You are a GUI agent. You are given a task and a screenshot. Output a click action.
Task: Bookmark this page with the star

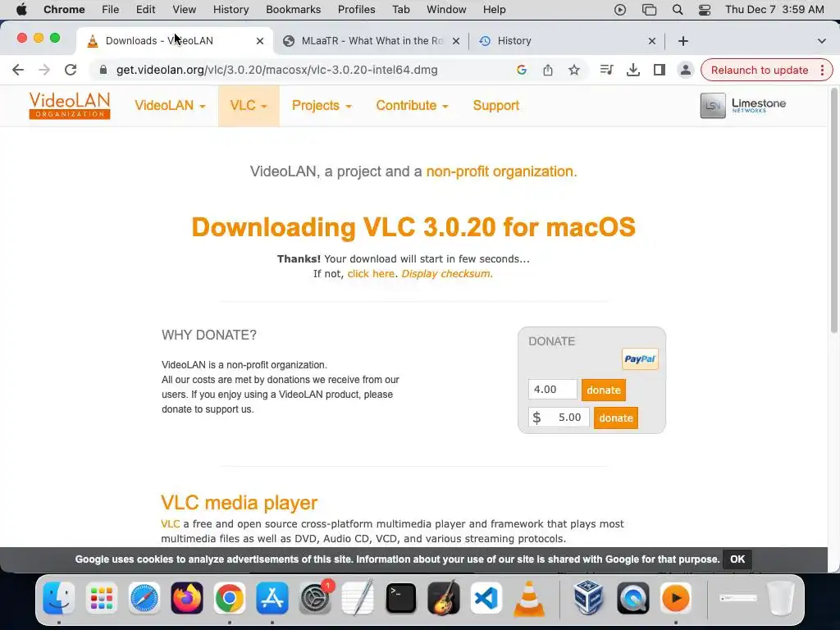[573, 70]
